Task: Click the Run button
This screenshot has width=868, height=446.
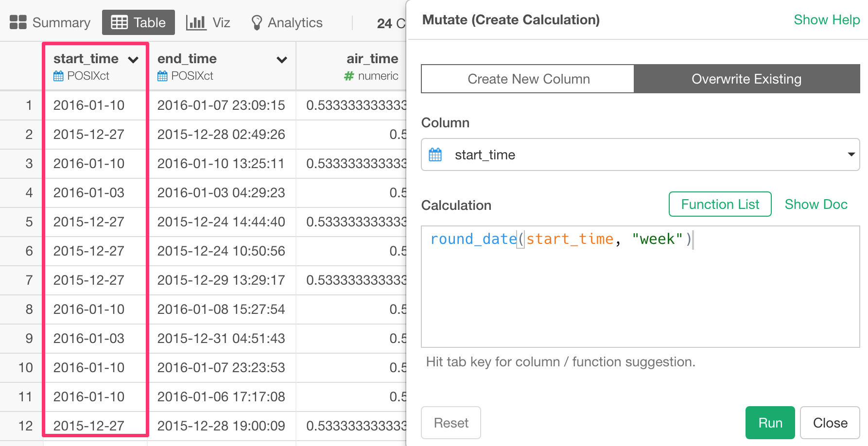Action: pyautogui.click(x=770, y=423)
